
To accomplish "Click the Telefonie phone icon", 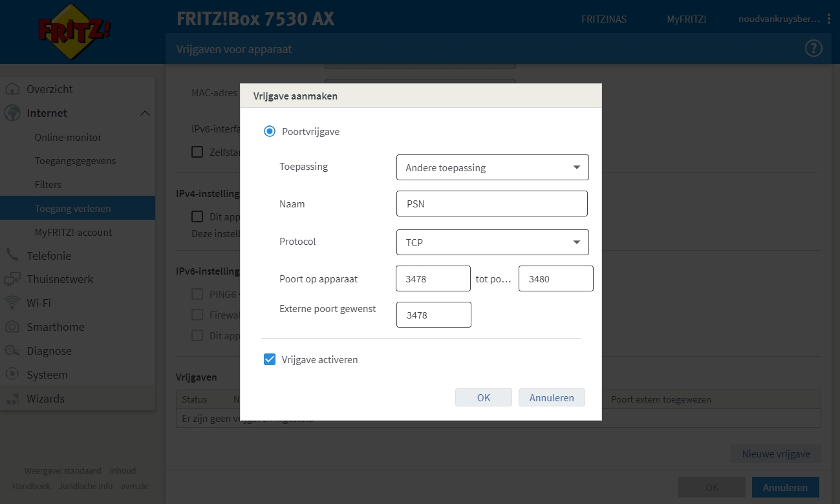I will (x=12, y=255).
